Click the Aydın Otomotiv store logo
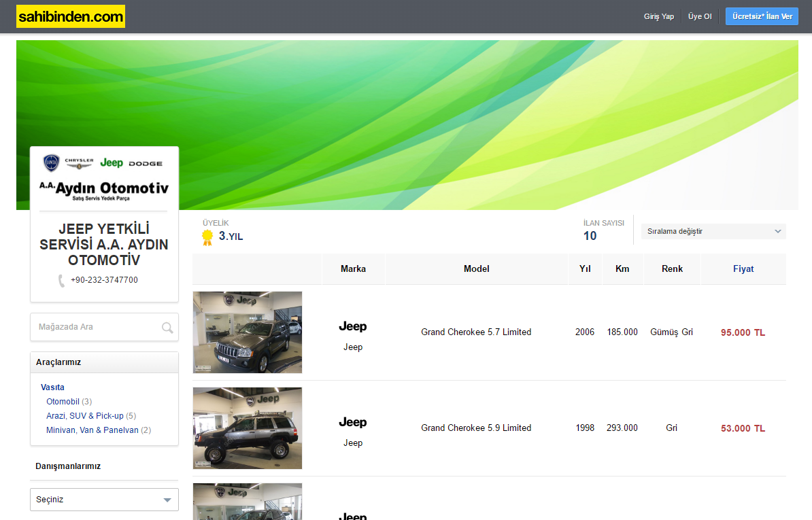The width and height of the screenshot is (812, 520). [104, 177]
